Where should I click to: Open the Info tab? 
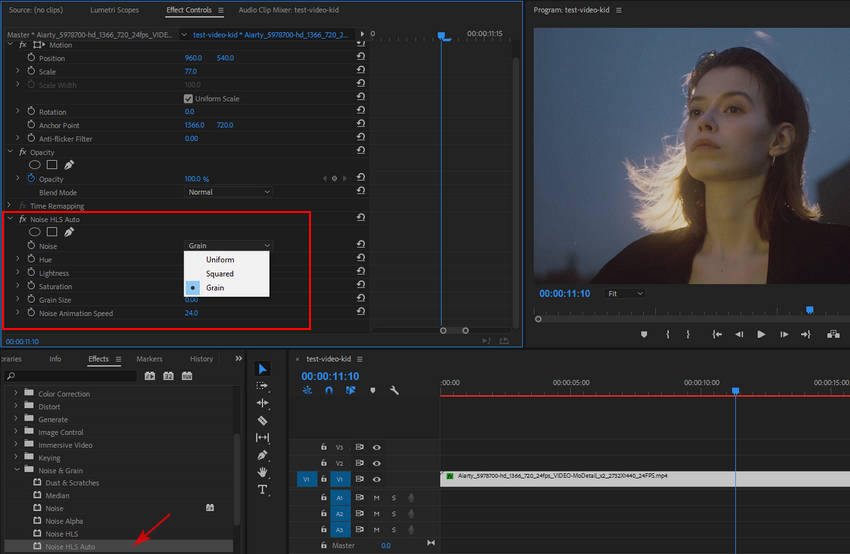(55, 359)
